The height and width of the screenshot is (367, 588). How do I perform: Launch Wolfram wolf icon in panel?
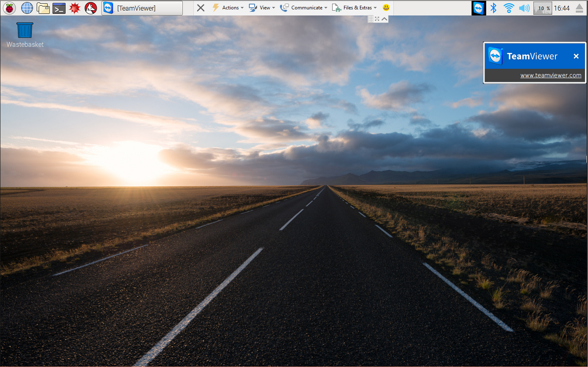[x=91, y=8]
